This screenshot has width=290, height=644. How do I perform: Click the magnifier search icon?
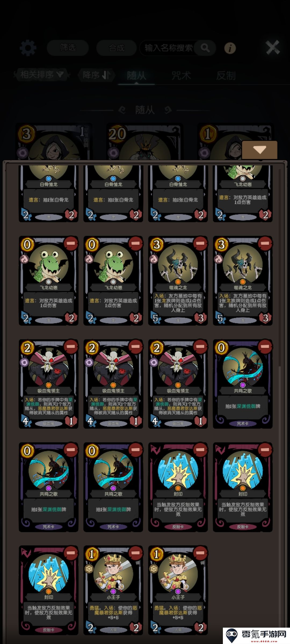point(205,48)
